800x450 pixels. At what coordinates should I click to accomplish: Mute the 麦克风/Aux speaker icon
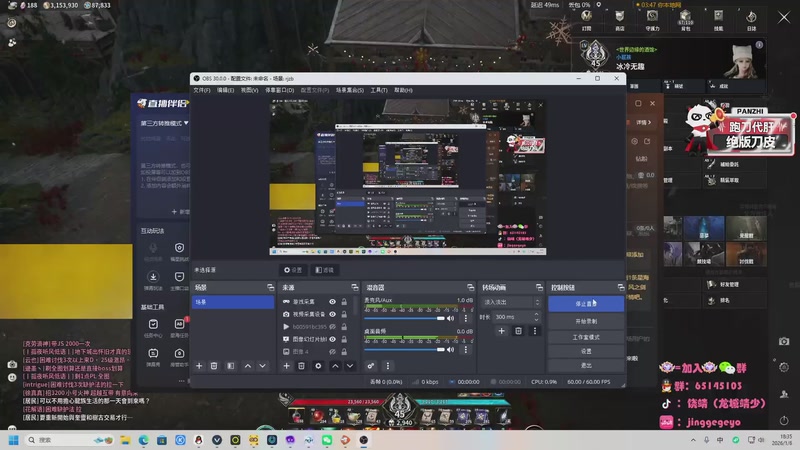pyautogui.click(x=451, y=318)
